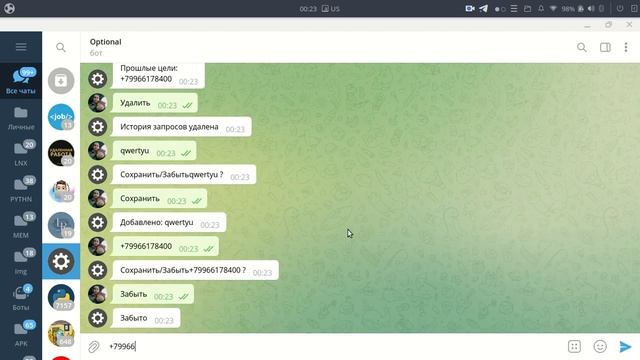Viewport: 640px width, 360px height.
Task: Open the US keyboard layout indicator
Action: tap(331, 9)
